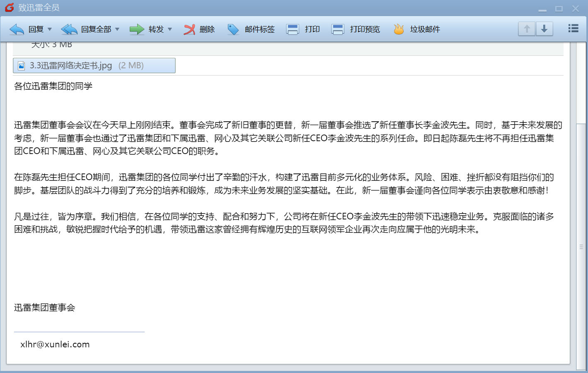Click the 邮件标签 label in the toolbar
The width and height of the screenshot is (588, 373).
(260, 29)
